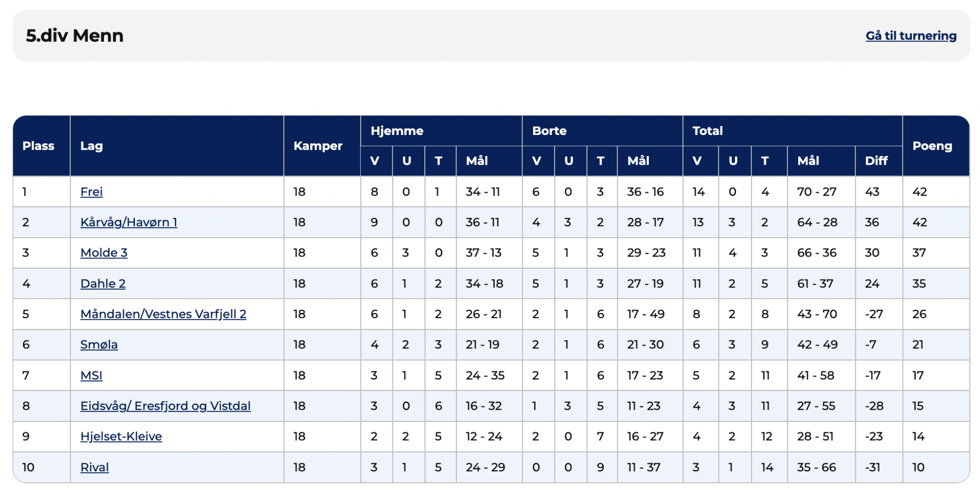Open the Gå til turnering link

911,36
